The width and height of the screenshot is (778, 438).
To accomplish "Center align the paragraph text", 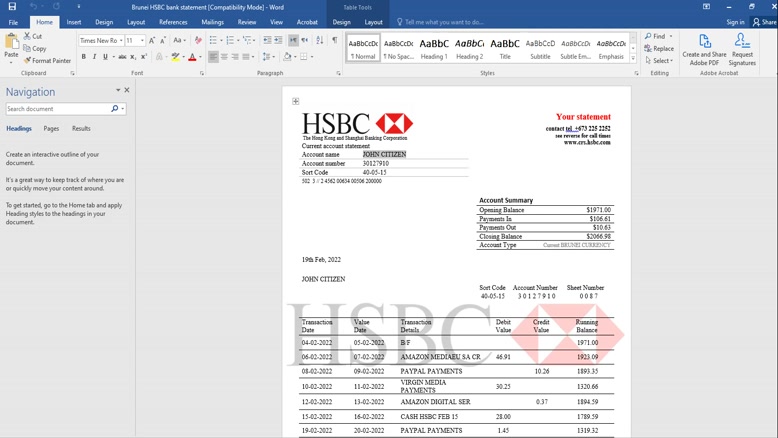I will [225, 57].
